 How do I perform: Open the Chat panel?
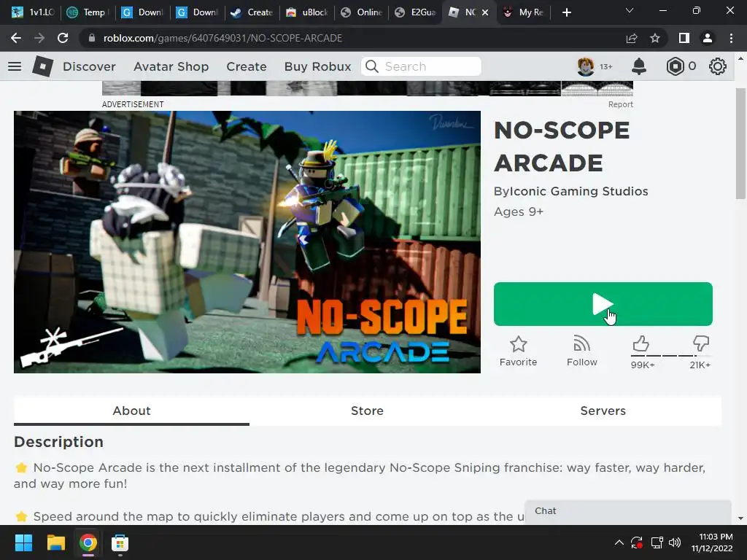click(627, 511)
